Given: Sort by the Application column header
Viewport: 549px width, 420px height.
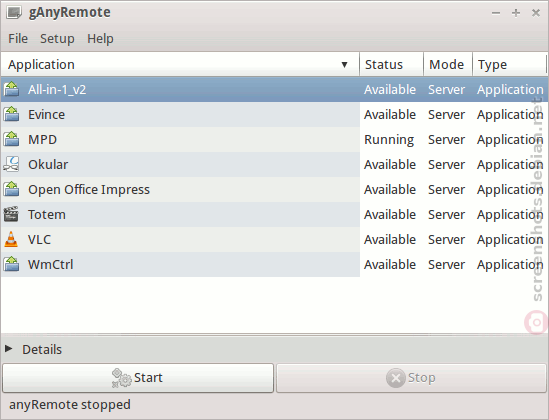Looking at the screenshot, I should tap(180, 64).
